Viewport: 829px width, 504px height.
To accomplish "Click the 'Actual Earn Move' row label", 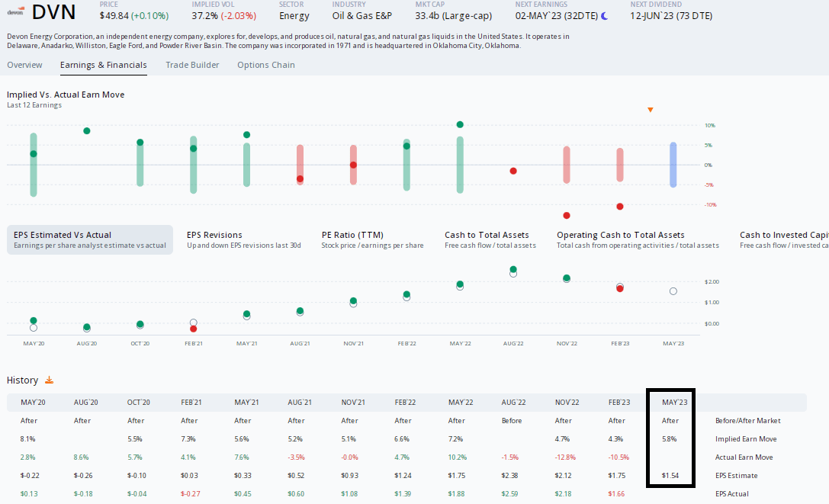I will pyautogui.click(x=744, y=457).
